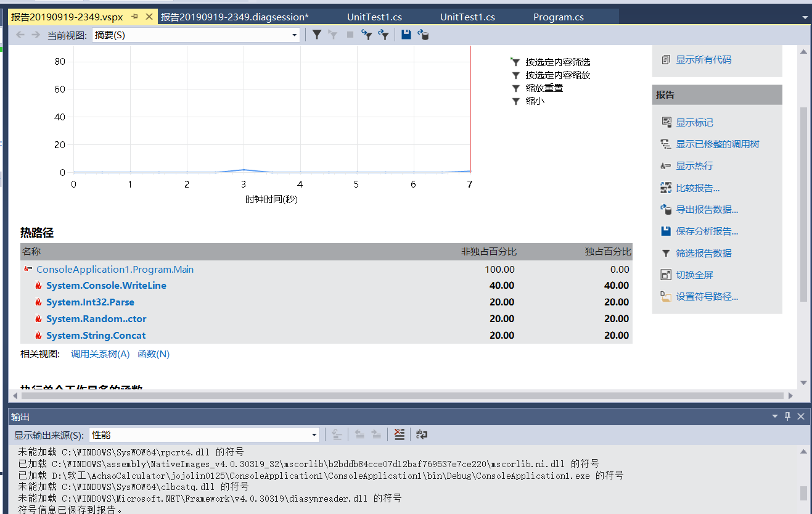The width and height of the screenshot is (812, 514).
Task: Click the filter funnel icon in the report toolbar
Action: pyautogui.click(x=317, y=35)
